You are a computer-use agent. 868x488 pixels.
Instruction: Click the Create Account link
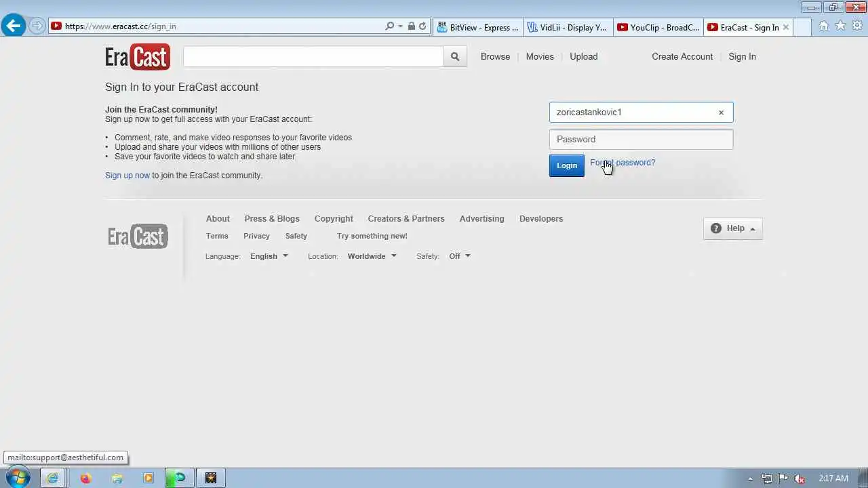682,57
